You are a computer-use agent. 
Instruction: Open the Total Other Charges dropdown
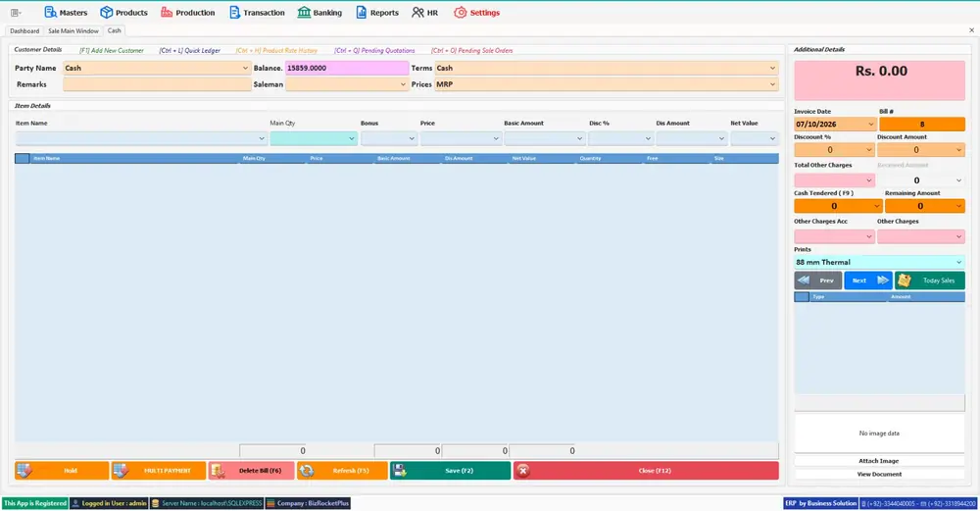868,180
